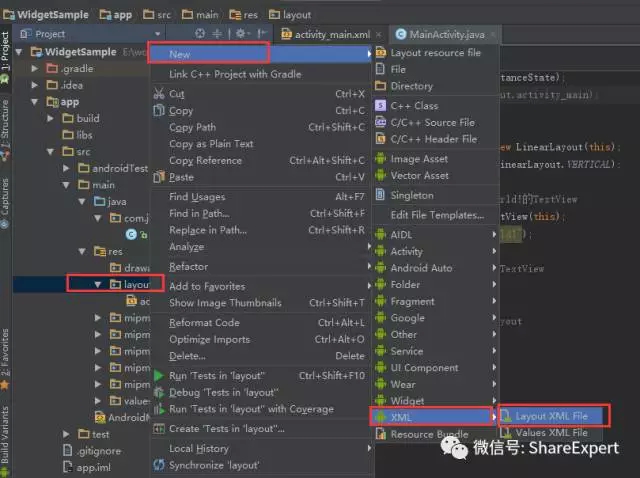Click the C++ Class icon
Viewport: 640px width, 478px height.
380,106
